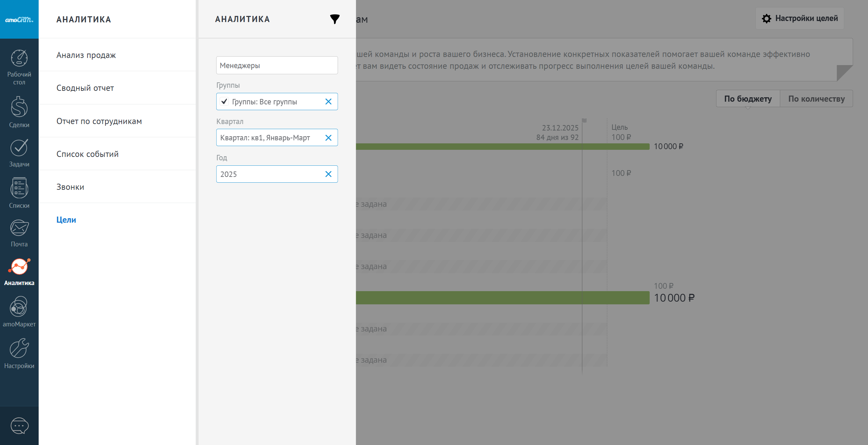Viewport: 868px width, 445px height.
Task: Open the chat bubble icon at bottom
Action: click(x=19, y=426)
